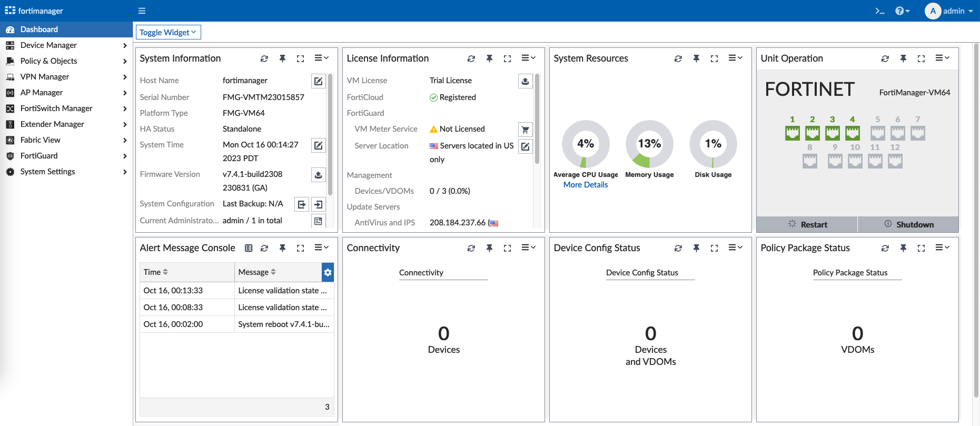This screenshot has height=426, width=980.
Task: Select Policy & Objects in sidebar
Action: pyautogui.click(x=48, y=61)
